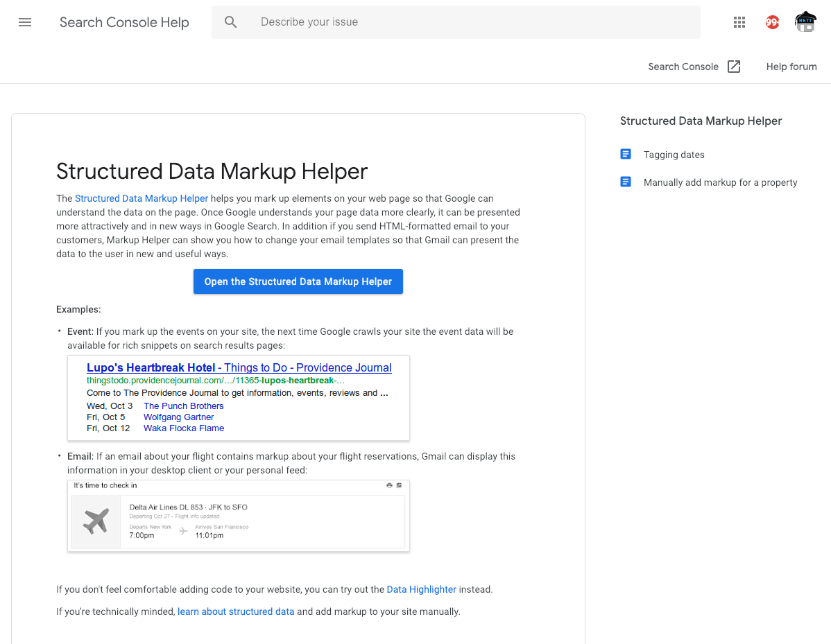Open the Lupo's Heartbreak Hotel result link
831x644 pixels.
(x=239, y=367)
